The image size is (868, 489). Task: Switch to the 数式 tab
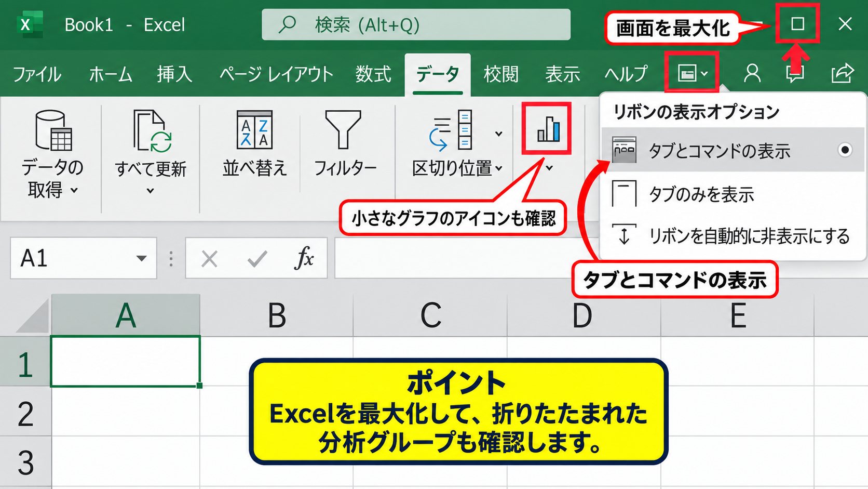(x=373, y=74)
